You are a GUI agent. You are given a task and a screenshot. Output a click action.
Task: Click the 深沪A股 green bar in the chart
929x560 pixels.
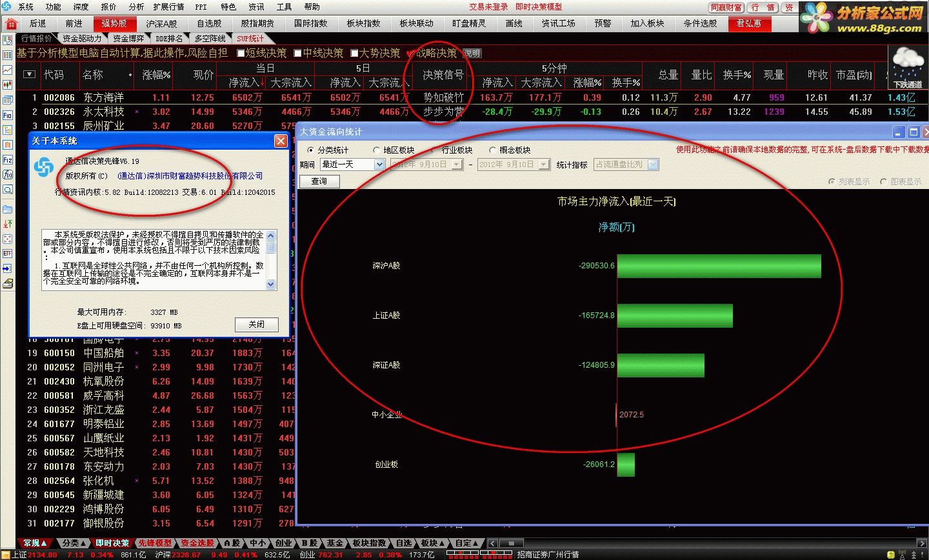tap(719, 266)
